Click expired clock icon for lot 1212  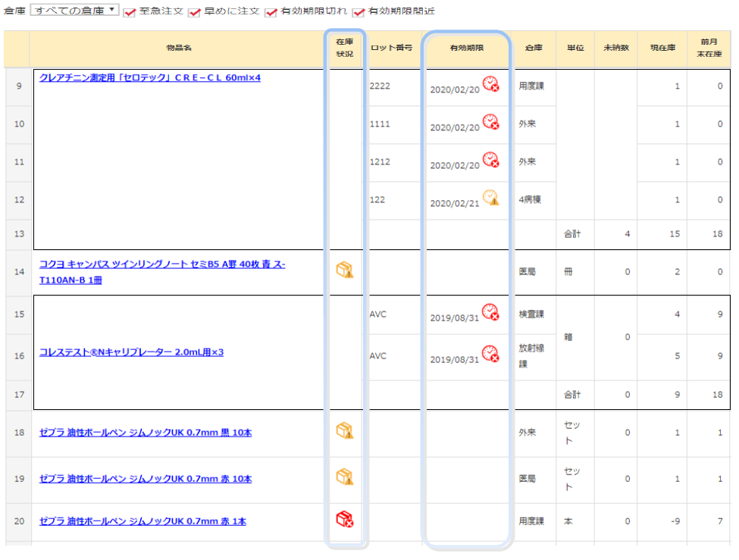491,160
